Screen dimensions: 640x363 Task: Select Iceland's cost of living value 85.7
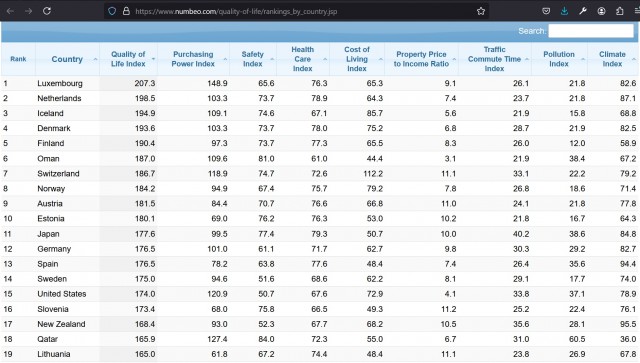coord(375,114)
